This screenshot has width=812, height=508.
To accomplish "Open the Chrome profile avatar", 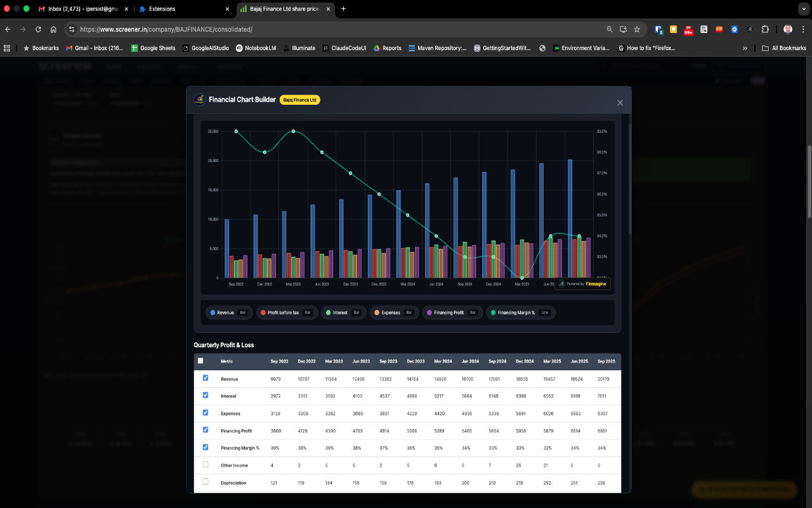I will pos(787,29).
